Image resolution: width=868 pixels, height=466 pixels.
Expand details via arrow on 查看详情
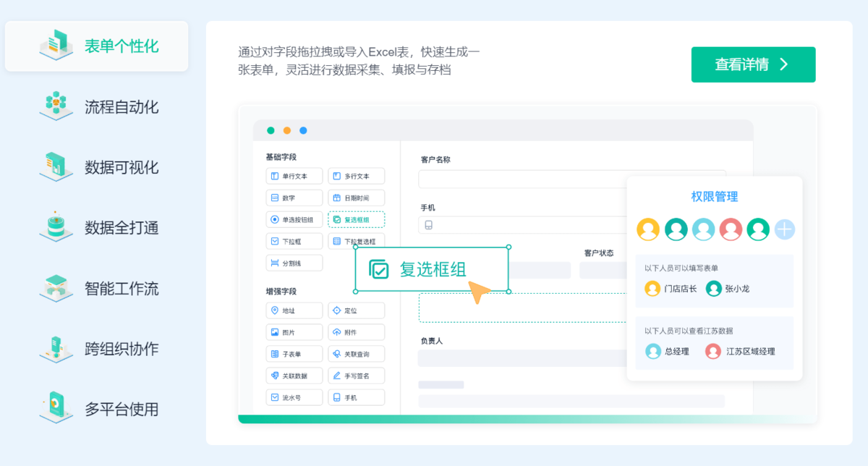pos(784,64)
